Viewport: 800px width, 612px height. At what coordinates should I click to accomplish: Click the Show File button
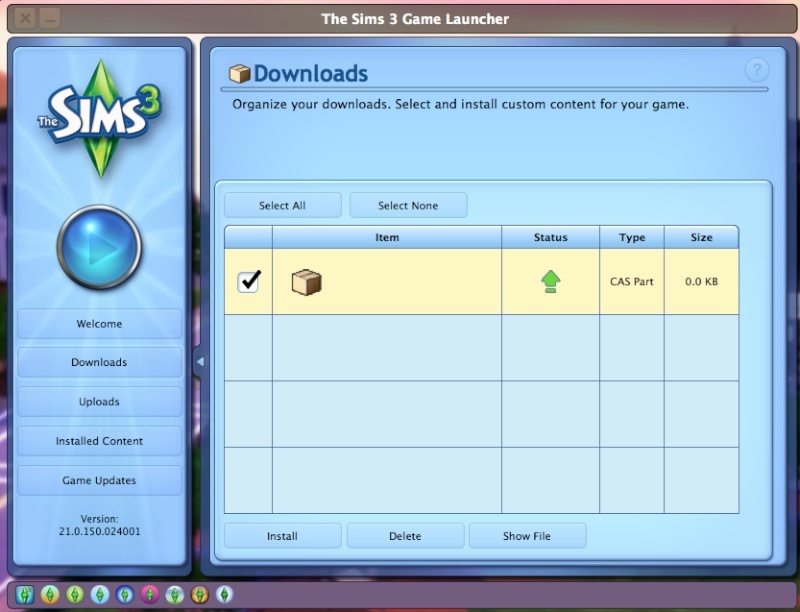click(x=528, y=536)
